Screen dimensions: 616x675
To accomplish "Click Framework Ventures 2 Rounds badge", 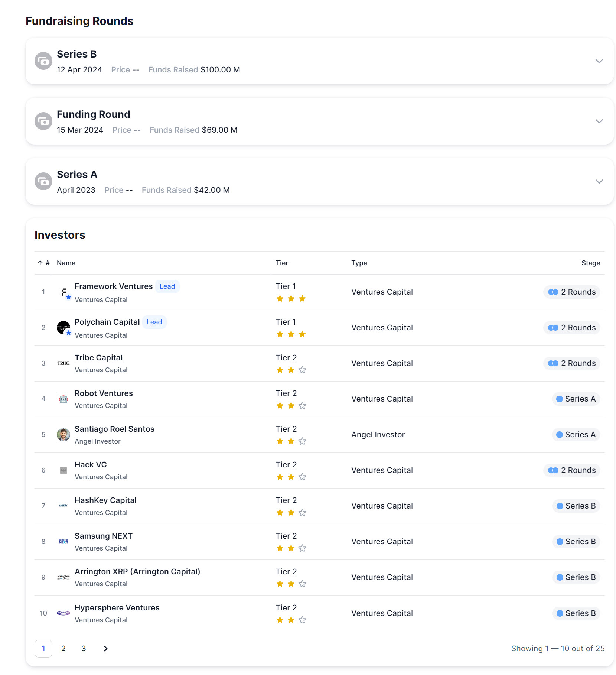I will click(x=572, y=292).
